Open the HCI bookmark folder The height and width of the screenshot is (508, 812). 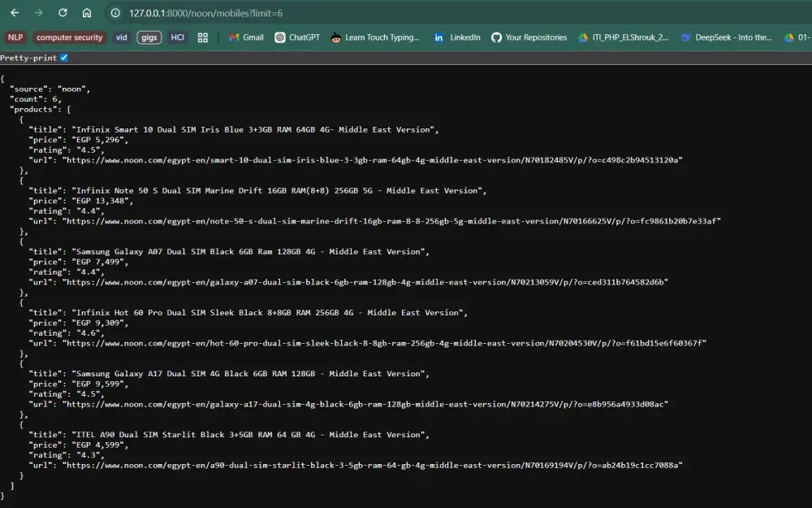pos(178,37)
